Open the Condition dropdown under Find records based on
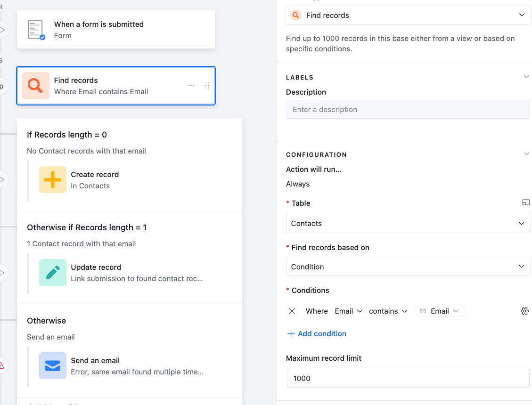The height and width of the screenshot is (405, 532). pyautogui.click(x=408, y=267)
